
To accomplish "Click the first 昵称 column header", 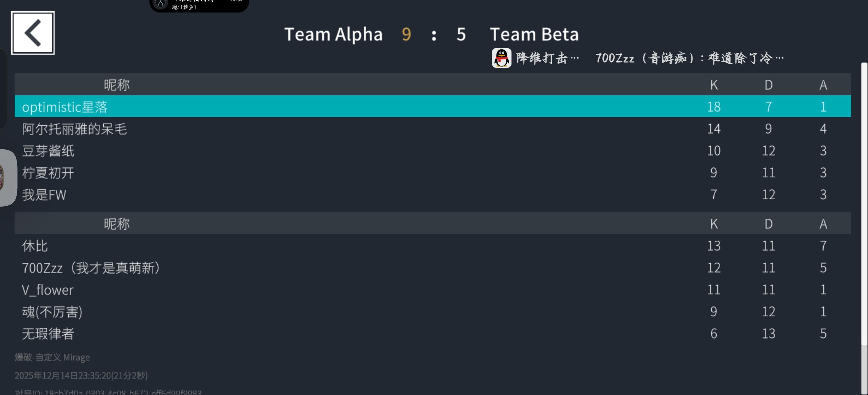I will (x=116, y=85).
